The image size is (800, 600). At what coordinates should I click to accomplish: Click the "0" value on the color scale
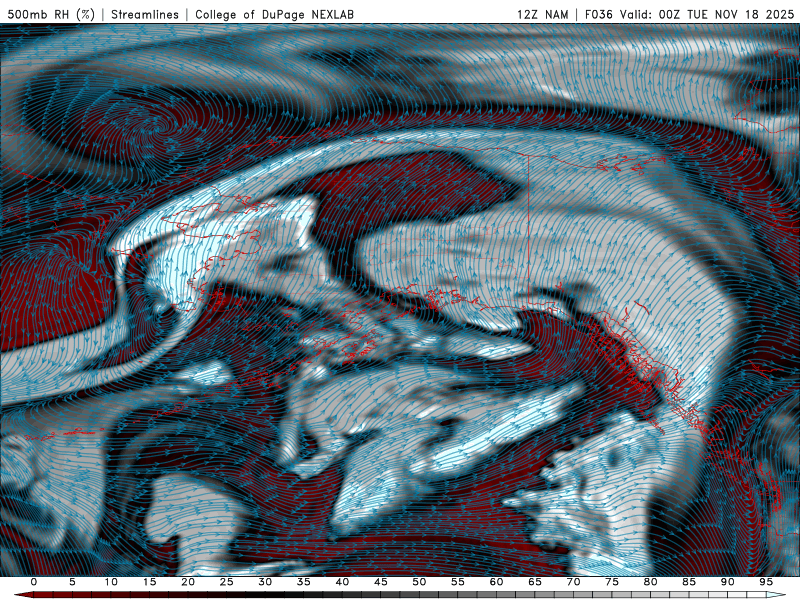(x=34, y=582)
